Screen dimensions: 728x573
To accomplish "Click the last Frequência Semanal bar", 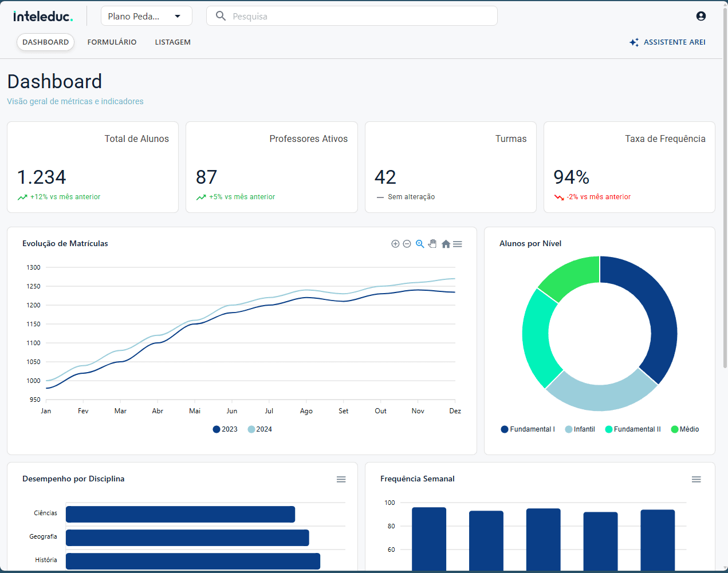I will point(658,539).
